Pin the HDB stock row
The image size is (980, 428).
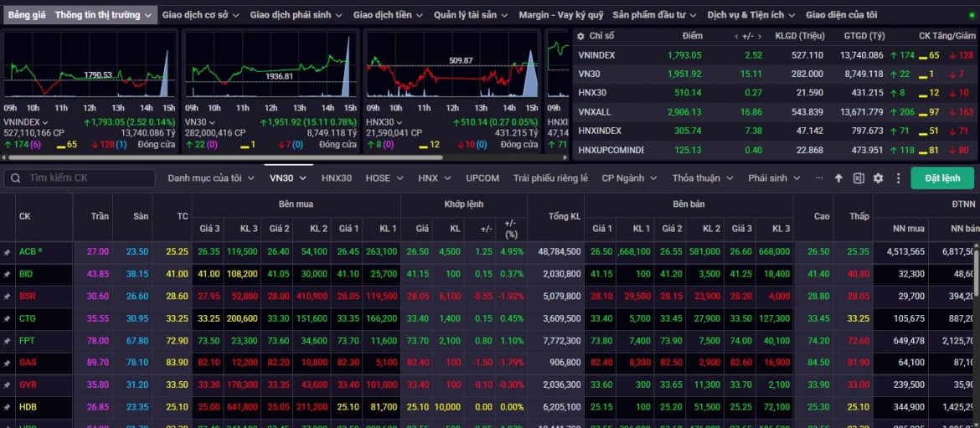(7, 407)
